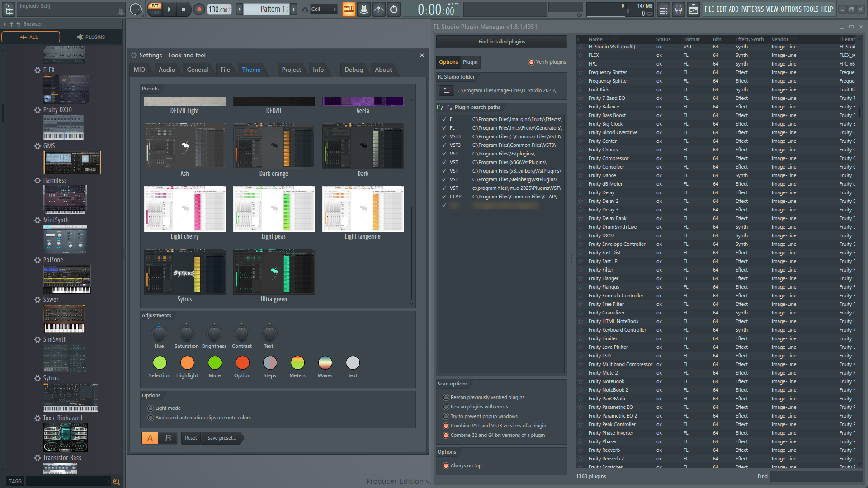The height and width of the screenshot is (488, 868).
Task: Open the GMS plugin gear in browser
Action: pyautogui.click(x=38, y=146)
